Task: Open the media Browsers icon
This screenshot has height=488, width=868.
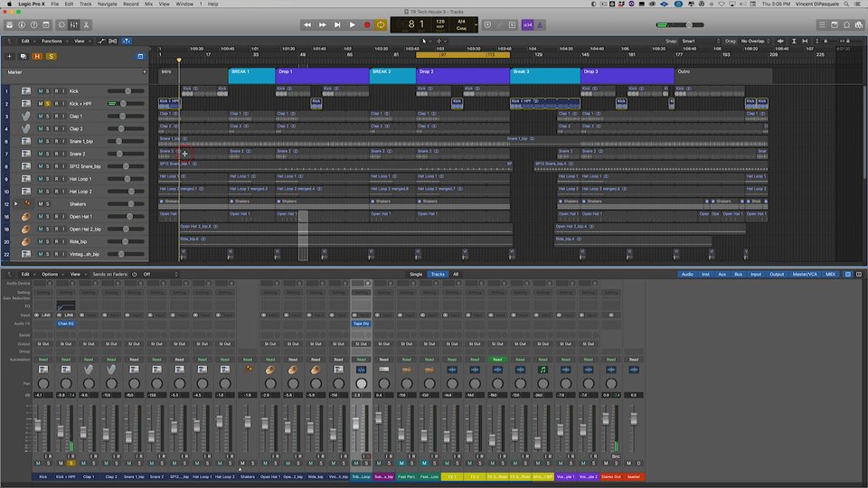Action: tap(859, 25)
